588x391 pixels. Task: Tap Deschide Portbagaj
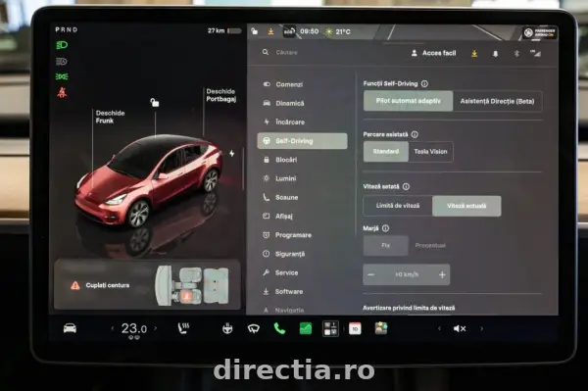(x=220, y=95)
